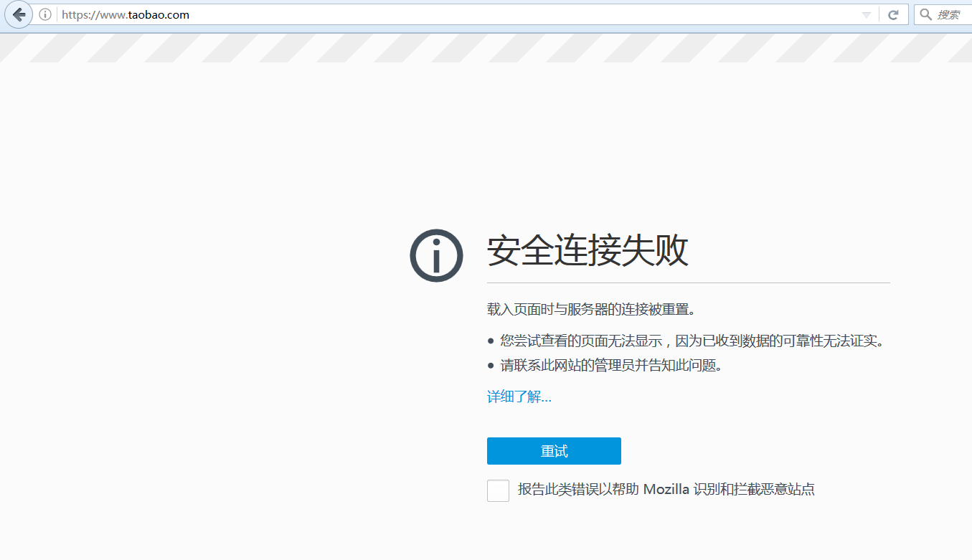972x560 pixels.
Task: Click the horizontal divider under the error heading
Action: click(x=688, y=283)
